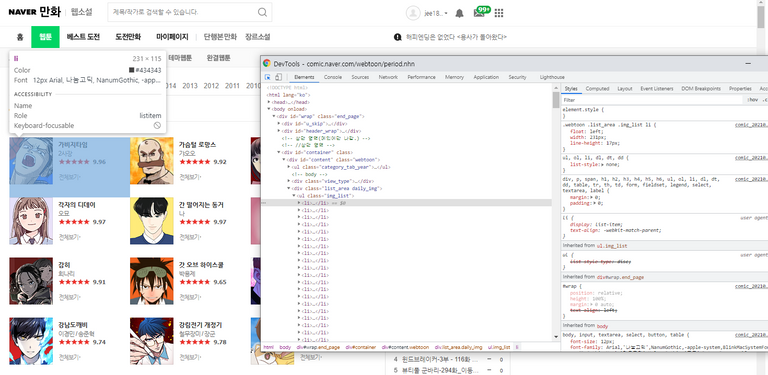768x375 pixels.
Task: Open the Properties tab
Action: tap(740, 89)
